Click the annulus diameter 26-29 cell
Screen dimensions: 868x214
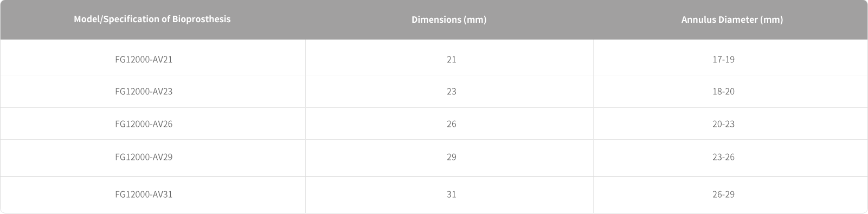[723, 194]
